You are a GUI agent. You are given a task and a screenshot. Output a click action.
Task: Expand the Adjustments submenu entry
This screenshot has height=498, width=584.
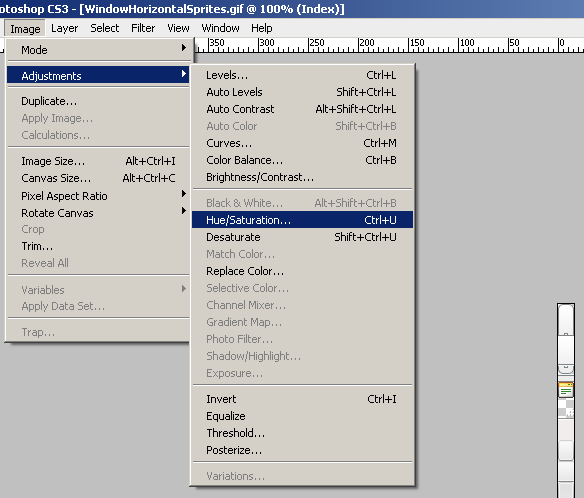98,76
